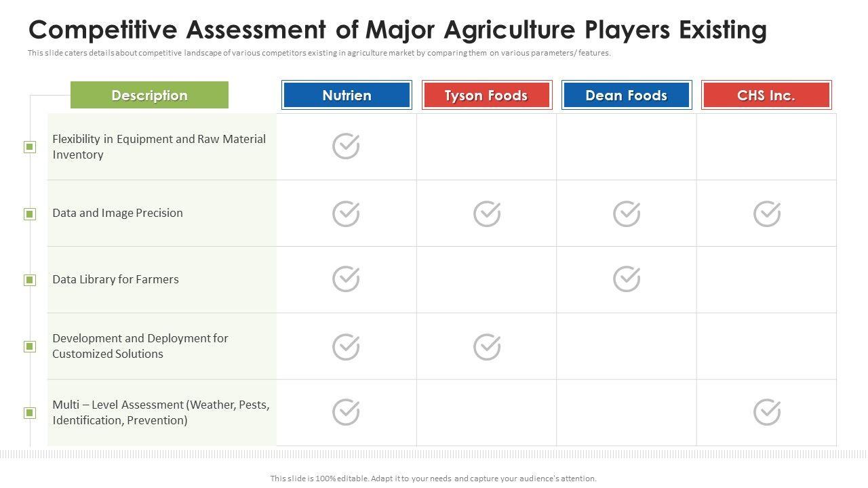Click the slide title text
Screen dimensions: 868x488
397,30
